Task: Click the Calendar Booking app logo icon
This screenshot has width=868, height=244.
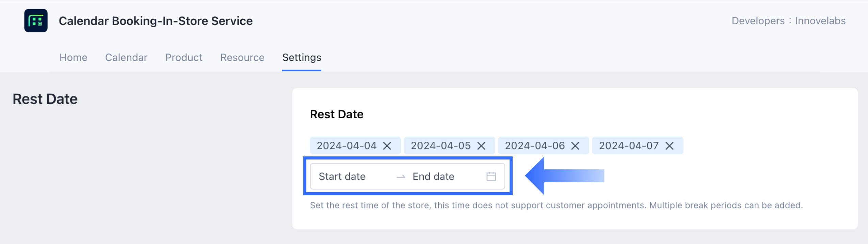Action: 36,21
